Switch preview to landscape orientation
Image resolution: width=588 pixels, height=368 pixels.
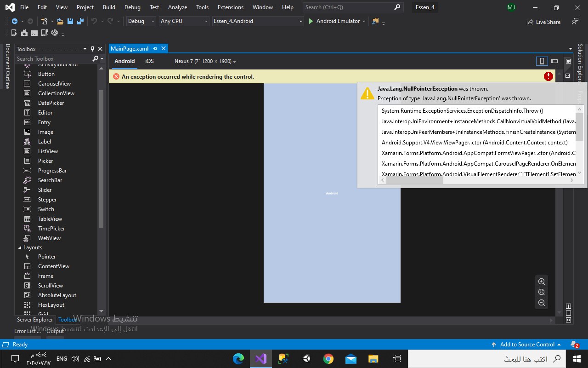(554, 61)
